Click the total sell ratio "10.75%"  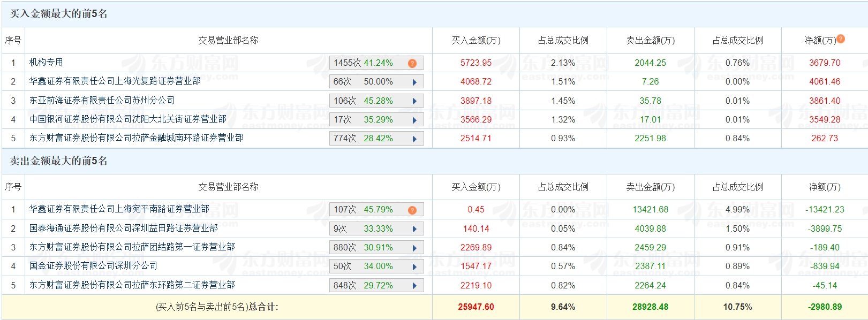[x=737, y=307]
